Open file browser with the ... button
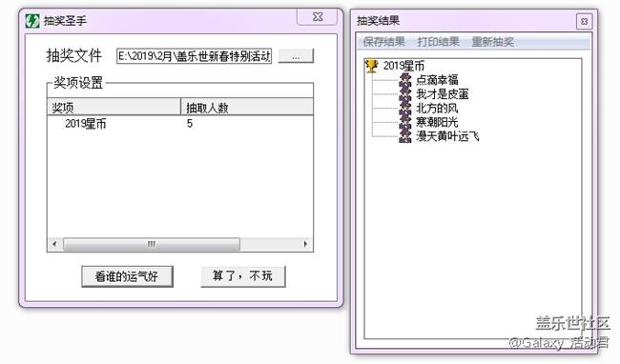The height and width of the screenshot is (364, 620). click(296, 56)
